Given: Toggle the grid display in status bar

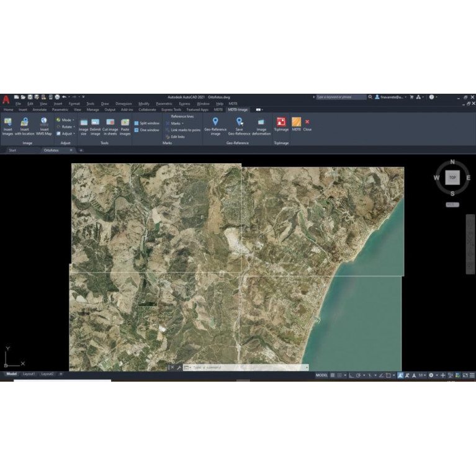Looking at the screenshot, I should [333, 375].
